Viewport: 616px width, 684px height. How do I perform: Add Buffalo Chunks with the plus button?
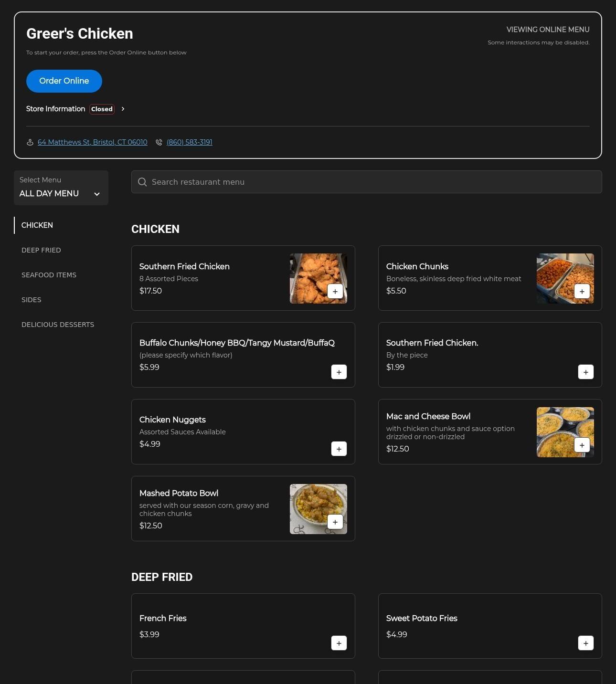pos(339,372)
